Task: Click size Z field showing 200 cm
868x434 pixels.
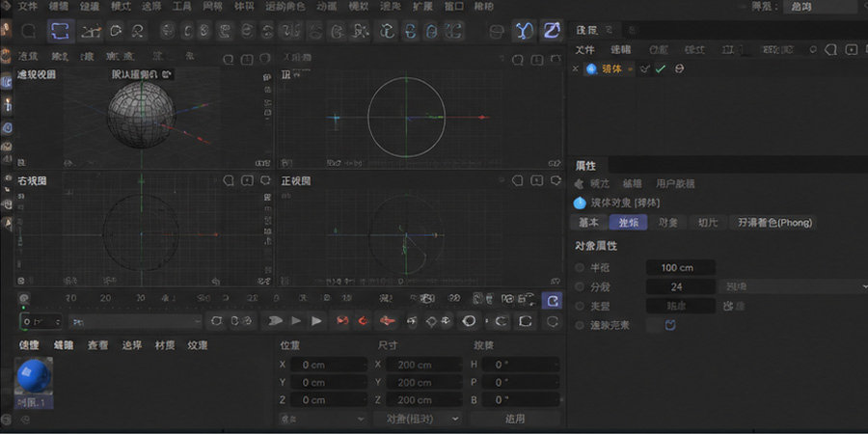Action: coord(423,399)
